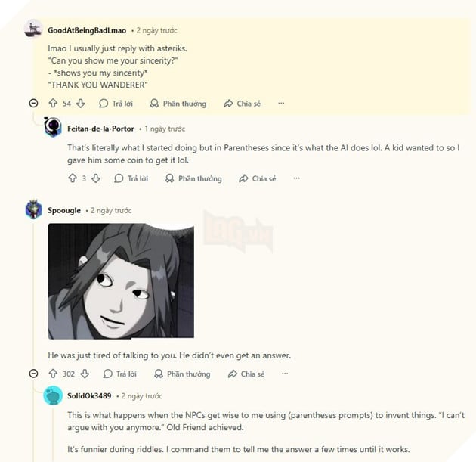The width and height of the screenshot is (476, 462).
Task: Collapse GoodAtBeingBadLmao's comment thread
Action: (x=33, y=104)
